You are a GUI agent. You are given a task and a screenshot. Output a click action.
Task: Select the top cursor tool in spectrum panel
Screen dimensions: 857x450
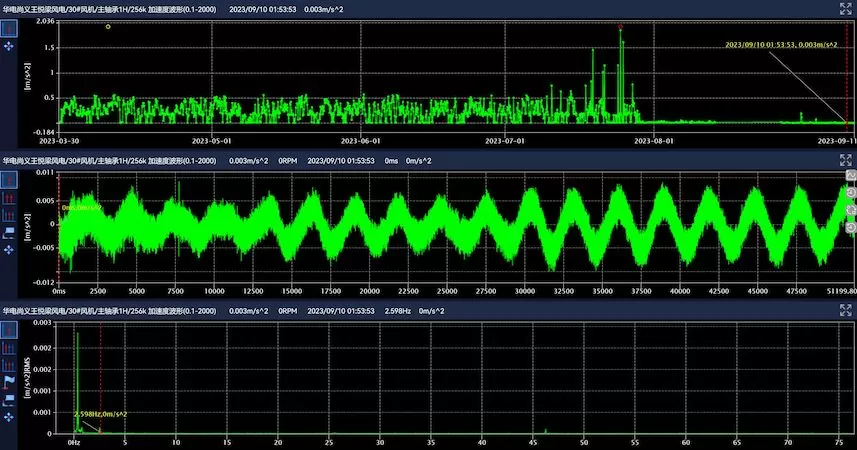coord(9,331)
